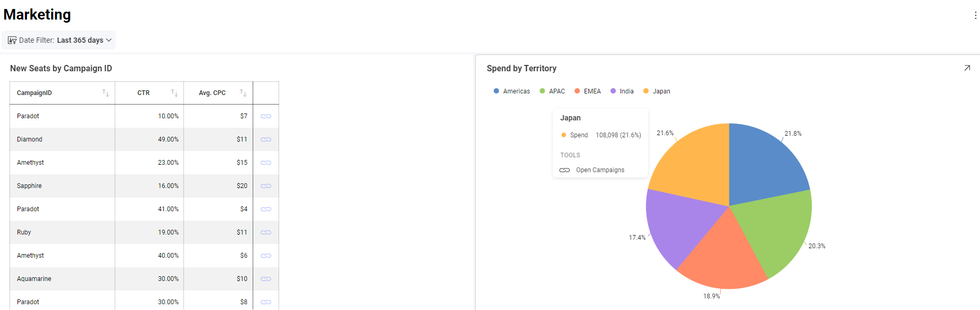Sort table by Avg. CPC arrows

click(243, 93)
